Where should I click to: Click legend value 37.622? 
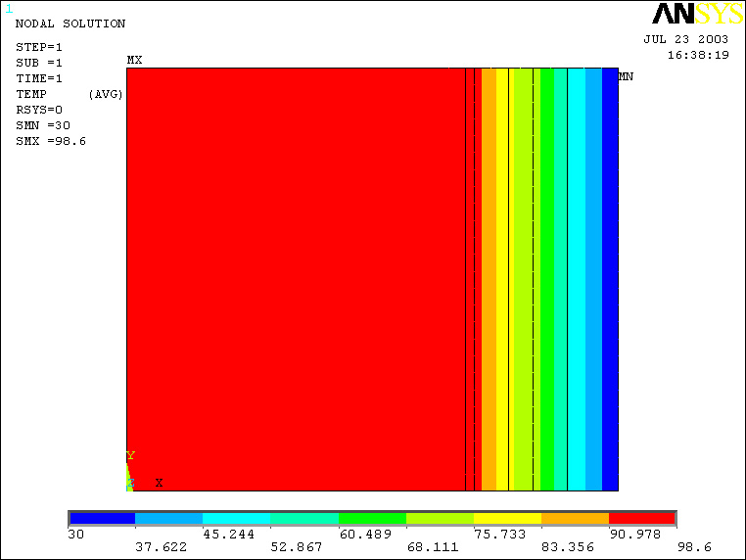162,547
